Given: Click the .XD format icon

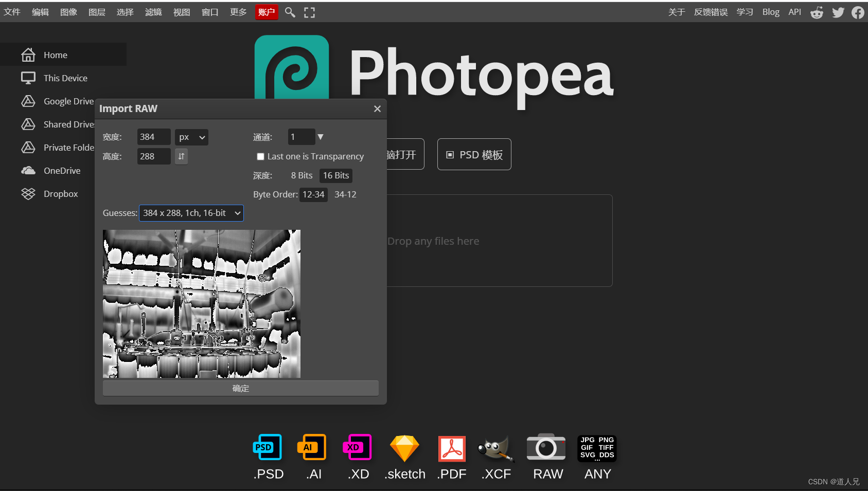Looking at the screenshot, I should click(x=357, y=447).
